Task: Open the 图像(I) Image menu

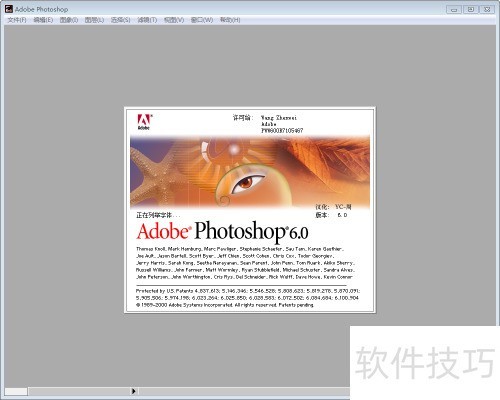Action: point(69,20)
